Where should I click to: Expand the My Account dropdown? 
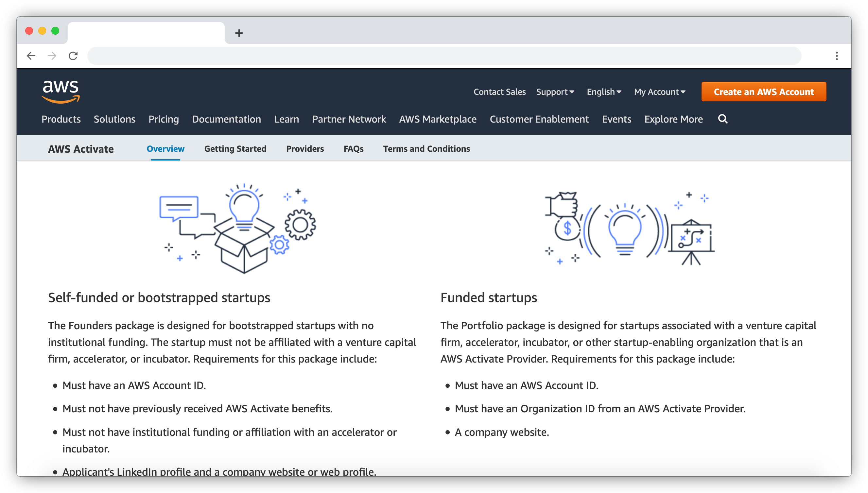(660, 92)
